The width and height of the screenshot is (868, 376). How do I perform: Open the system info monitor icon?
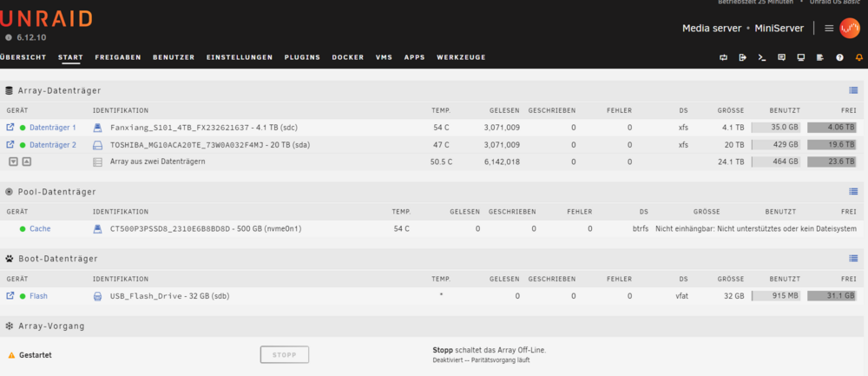(x=800, y=57)
